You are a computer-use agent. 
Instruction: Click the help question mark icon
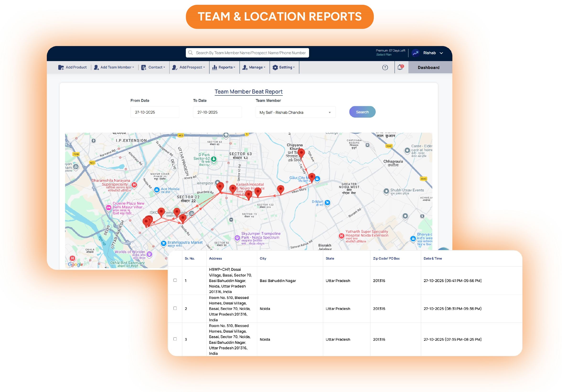(385, 68)
